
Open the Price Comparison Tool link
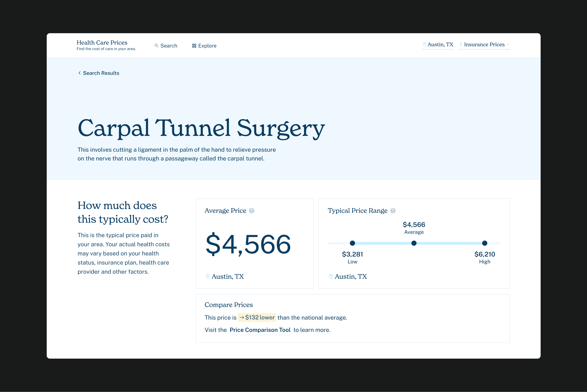click(x=260, y=330)
